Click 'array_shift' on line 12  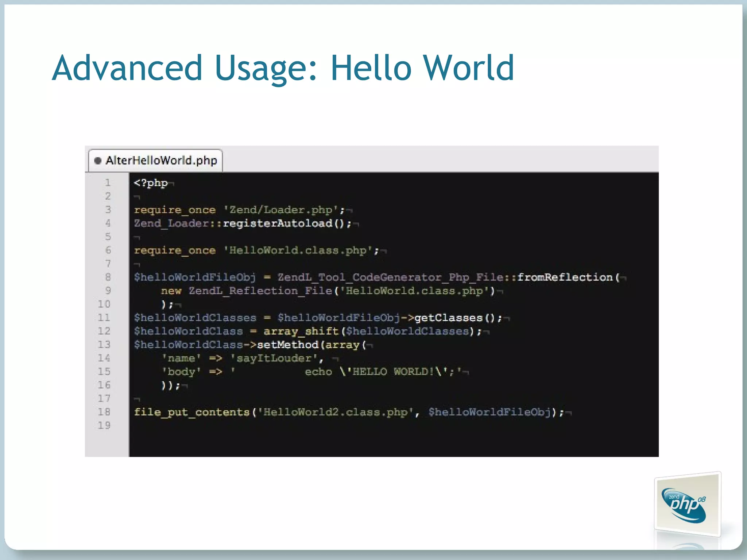[301, 331]
